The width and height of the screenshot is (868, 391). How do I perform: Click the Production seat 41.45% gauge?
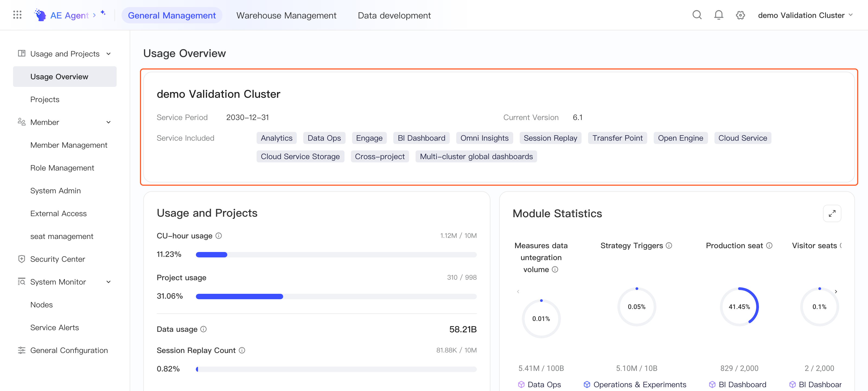(x=739, y=306)
